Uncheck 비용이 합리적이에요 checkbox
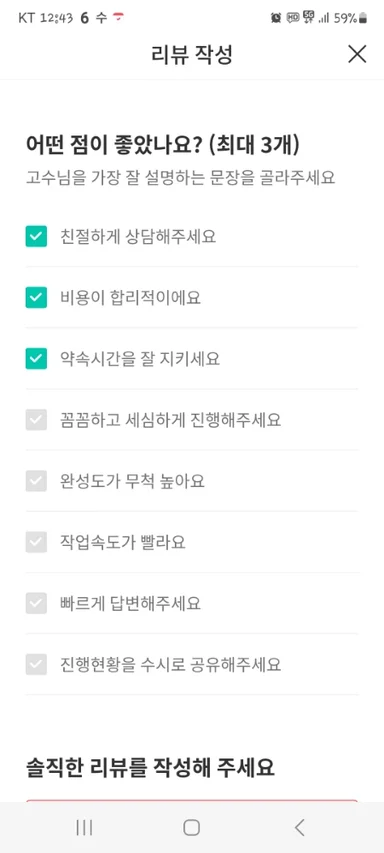384x853 pixels. point(36,298)
